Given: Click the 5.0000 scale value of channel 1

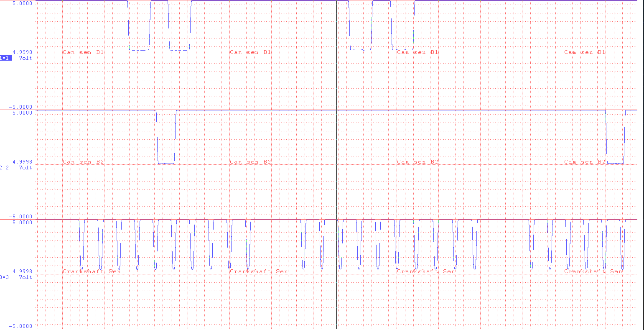Looking at the screenshot, I should click(22, 3).
